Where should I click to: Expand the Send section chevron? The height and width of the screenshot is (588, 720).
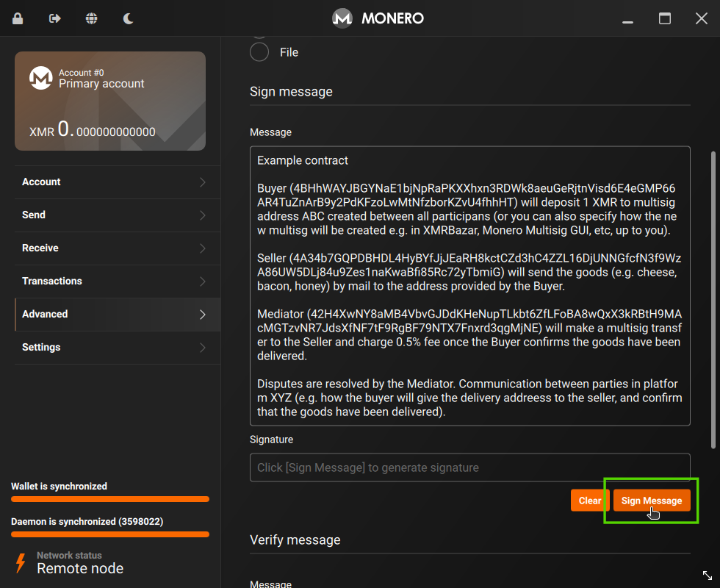(x=204, y=215)
